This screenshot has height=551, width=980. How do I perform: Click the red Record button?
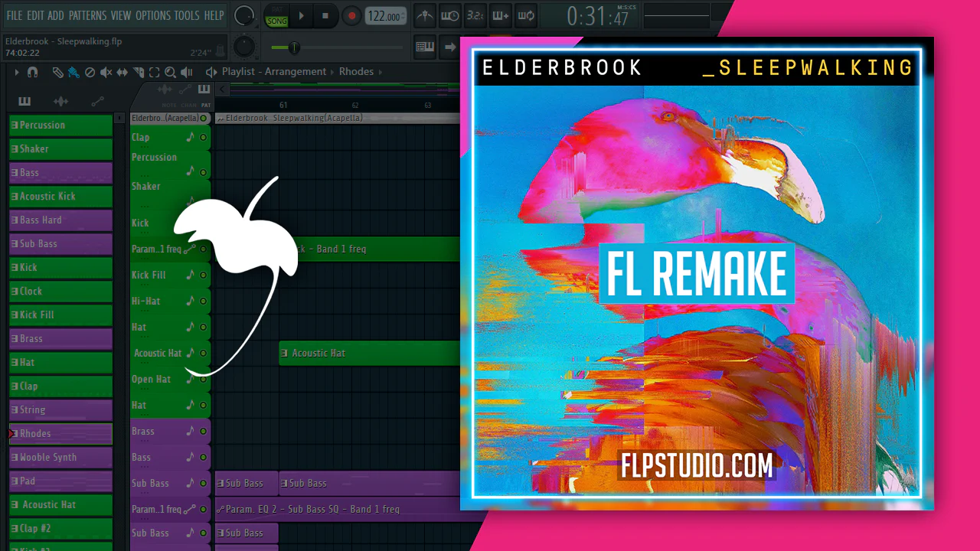pos(351,16)
